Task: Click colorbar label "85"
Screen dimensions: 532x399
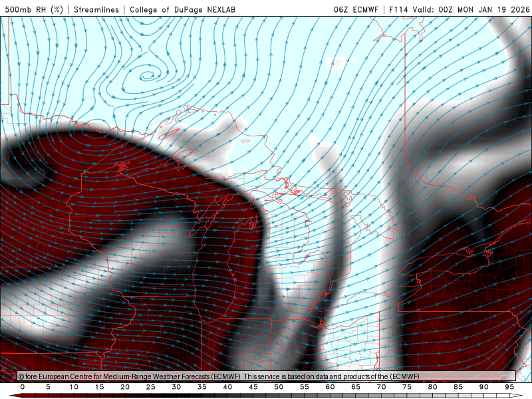Action: click(458, 387)
